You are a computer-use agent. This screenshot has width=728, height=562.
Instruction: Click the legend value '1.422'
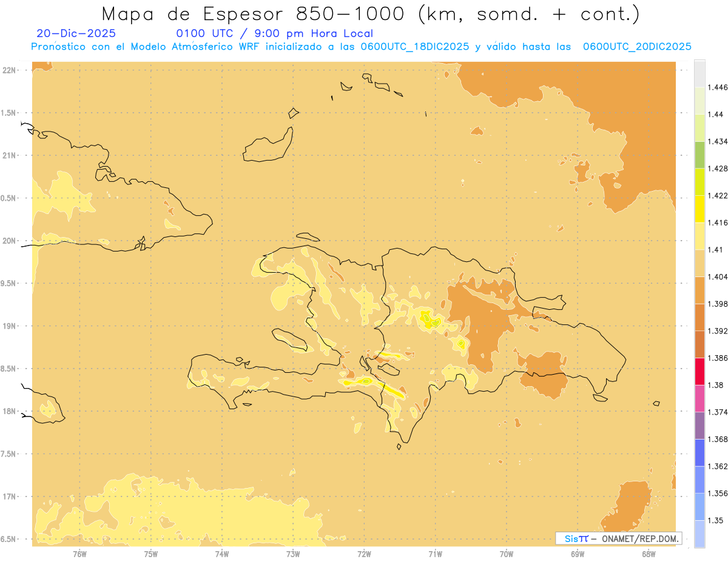coord(718,196)
